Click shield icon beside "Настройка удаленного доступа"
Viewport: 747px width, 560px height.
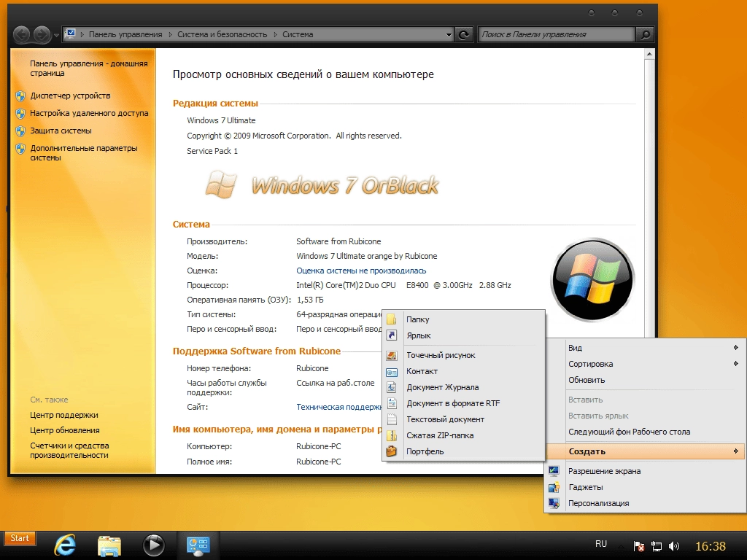20,113
